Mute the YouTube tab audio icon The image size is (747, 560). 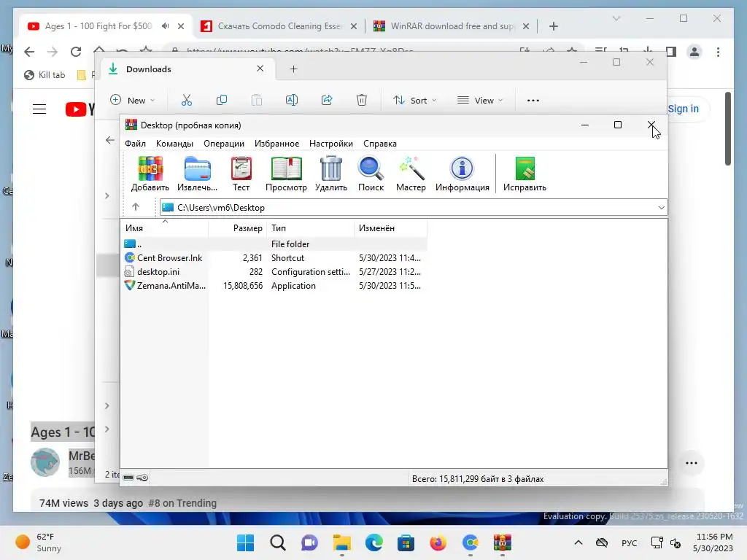coord(166,26)
